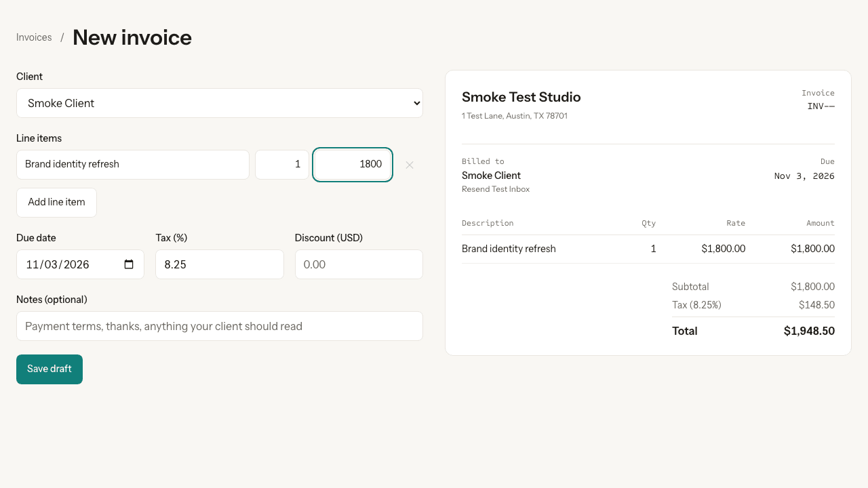Click the New invoice page title
Image resolution: width=868 pixels, height=488 pixels.
coord(132,37)
